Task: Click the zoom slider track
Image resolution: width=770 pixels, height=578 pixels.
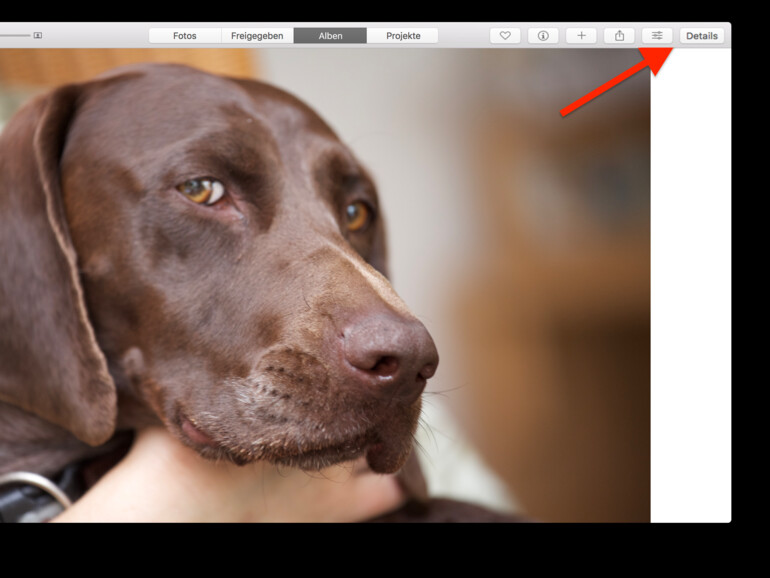Action: (15, 35)
